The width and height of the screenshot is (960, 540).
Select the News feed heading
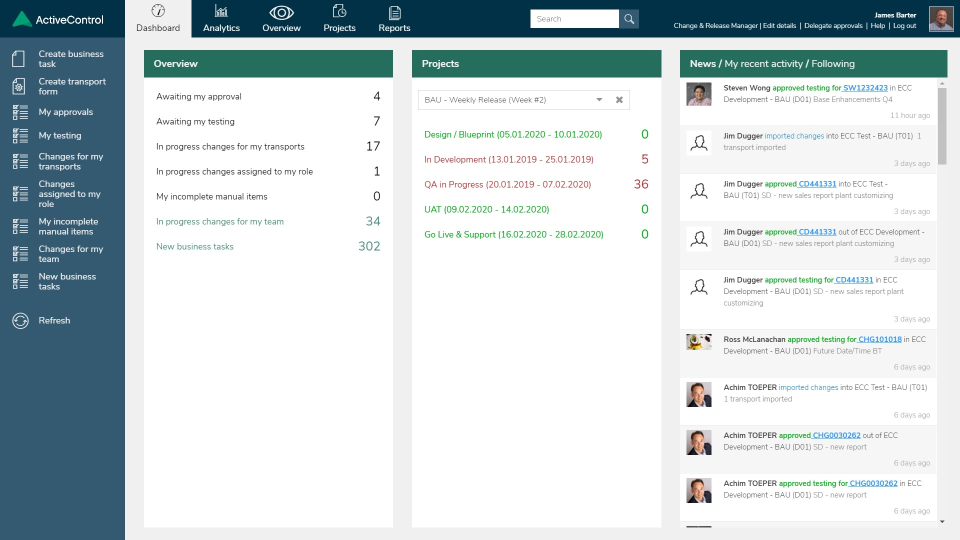tap(702, 64)
